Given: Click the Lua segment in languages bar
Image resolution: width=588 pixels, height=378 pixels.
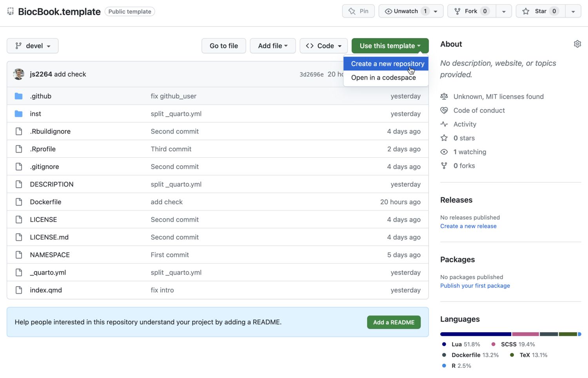Looking at the screenshot, I should point(475,334).
